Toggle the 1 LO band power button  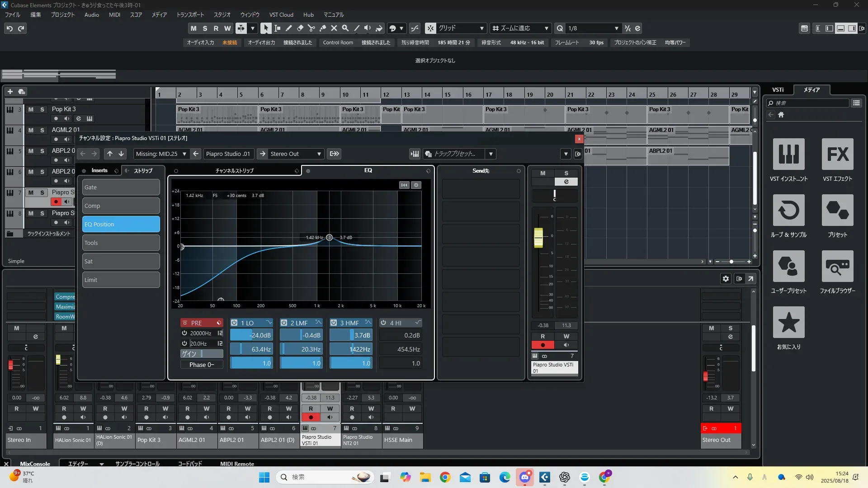click(x=234, y=323)
